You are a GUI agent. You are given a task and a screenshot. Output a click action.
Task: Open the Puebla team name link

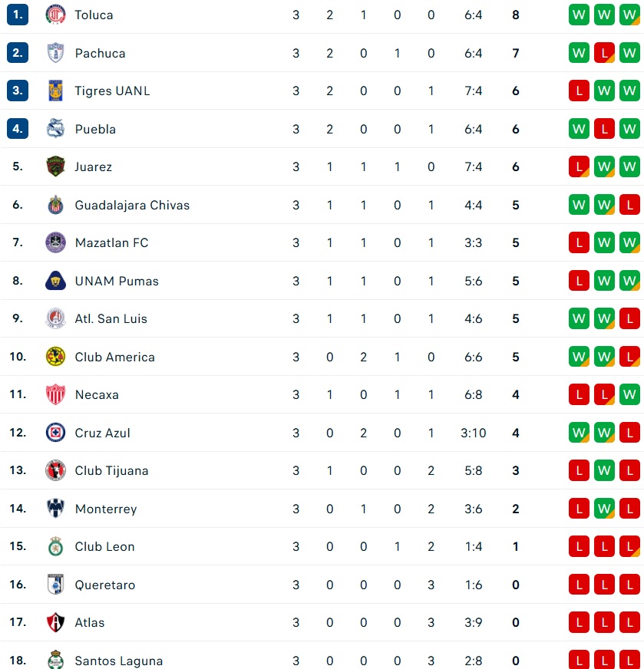pos(95,129)
